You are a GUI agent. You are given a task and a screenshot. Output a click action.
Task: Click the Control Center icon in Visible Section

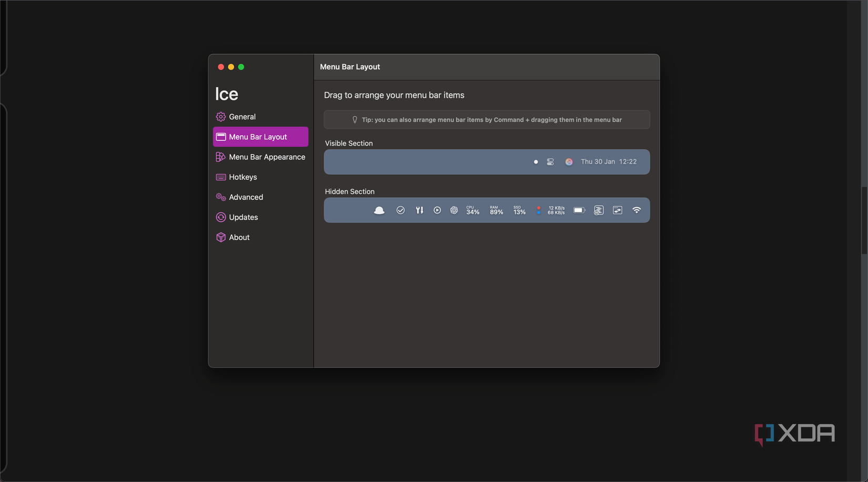550,162
